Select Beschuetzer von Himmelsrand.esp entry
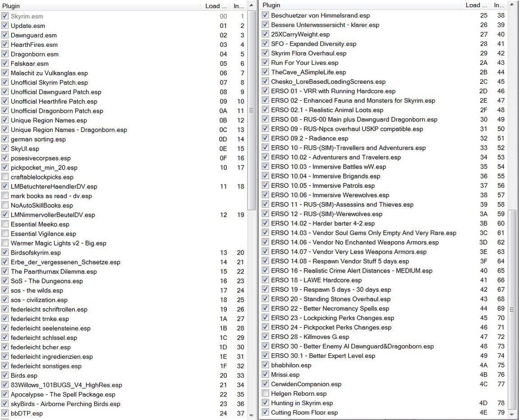Image resolution: width=519 pixels, height=420 pixels. [x=321, y=15]
